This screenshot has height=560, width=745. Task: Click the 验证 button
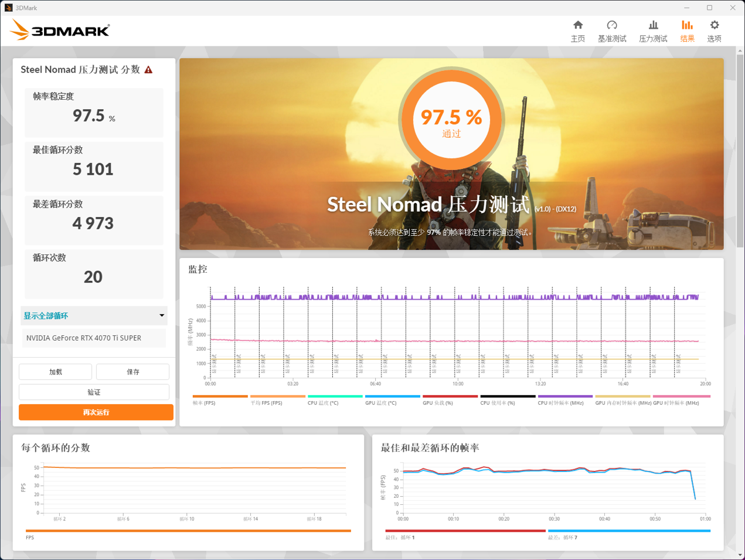pyautogui.click(x=94, y=392)
